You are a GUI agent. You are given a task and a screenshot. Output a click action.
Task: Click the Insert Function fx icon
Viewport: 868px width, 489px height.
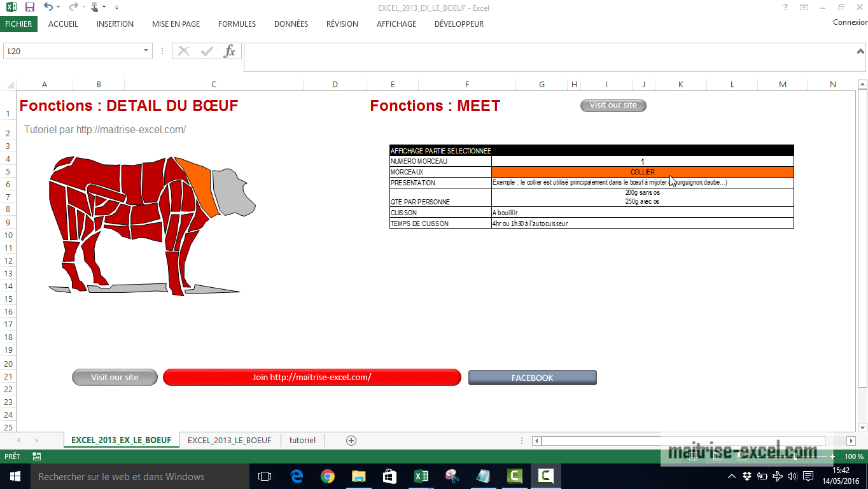click(x=229, y=52)
